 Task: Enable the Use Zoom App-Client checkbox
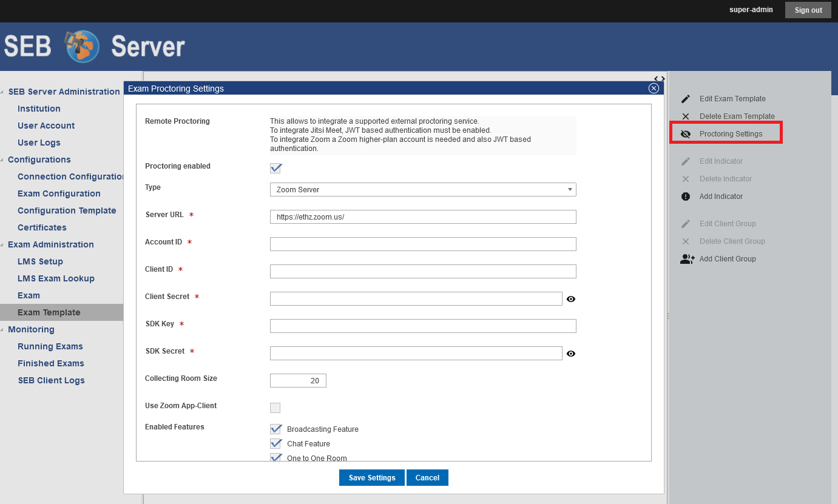[x=275, y=408]
